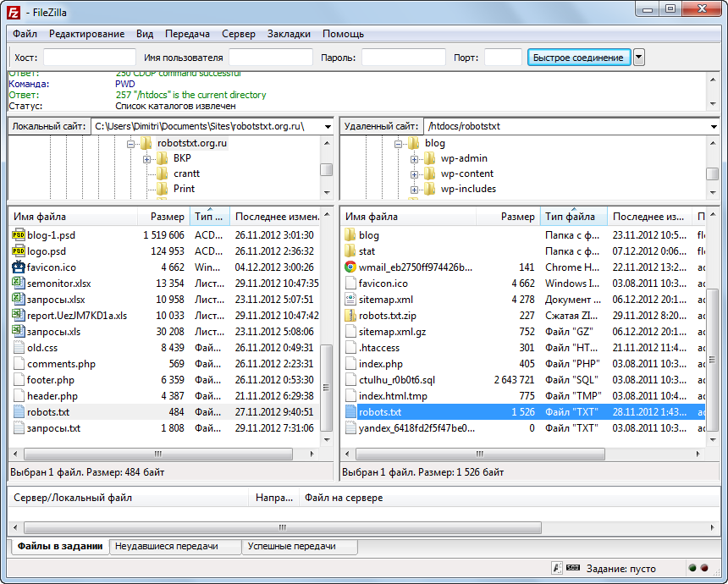Expand the wp-admin tree node
The image size is (728, 584).
[x=414, y=159]
